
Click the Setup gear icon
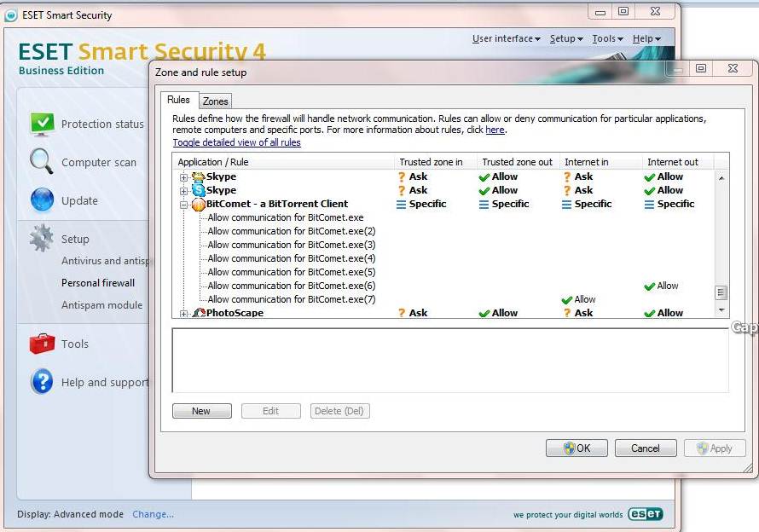pyautogui.click(x=41, y=238)
